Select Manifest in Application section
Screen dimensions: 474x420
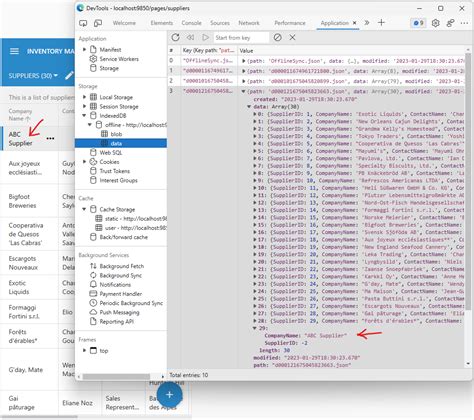click(x=110, y=50)
